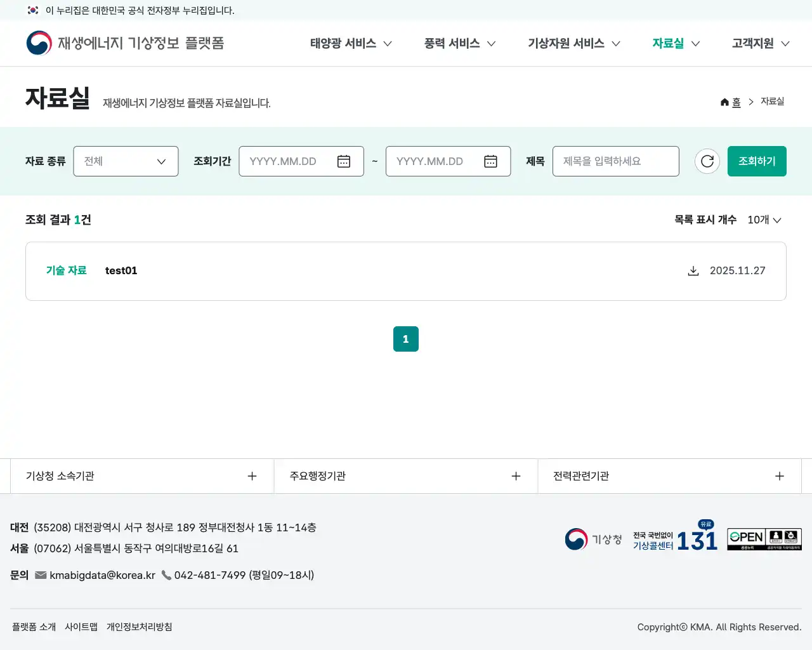
Task: Open the start date calendar picker
Action: (x=343, y=161)
